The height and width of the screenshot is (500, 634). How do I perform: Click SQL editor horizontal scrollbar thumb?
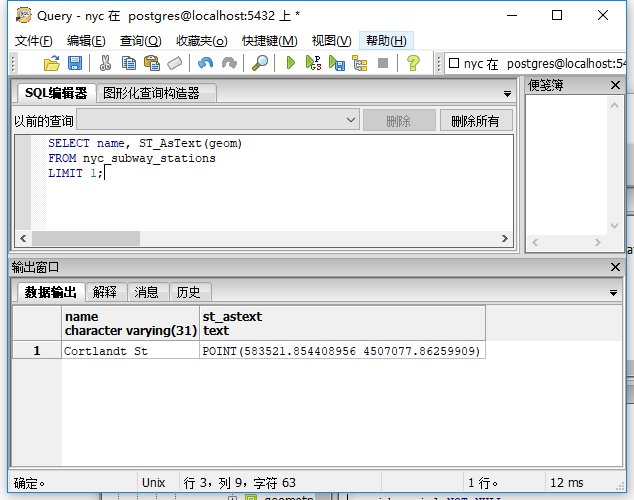click(86, 238)
